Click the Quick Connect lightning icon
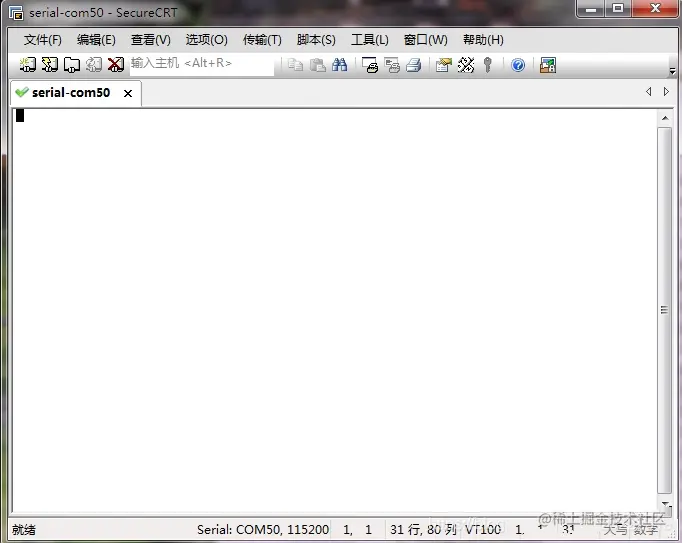 click(50, 65)
